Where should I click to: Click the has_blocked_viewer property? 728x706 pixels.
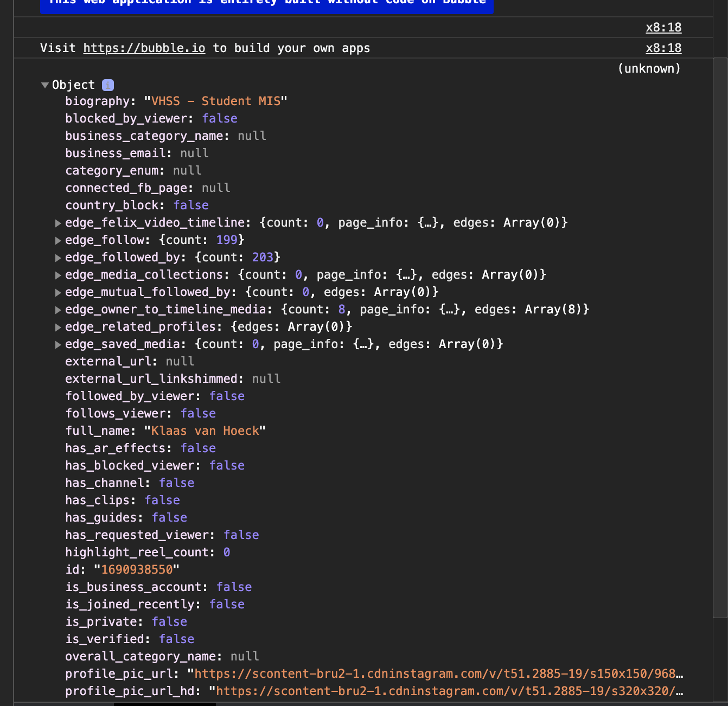point(155,465)
